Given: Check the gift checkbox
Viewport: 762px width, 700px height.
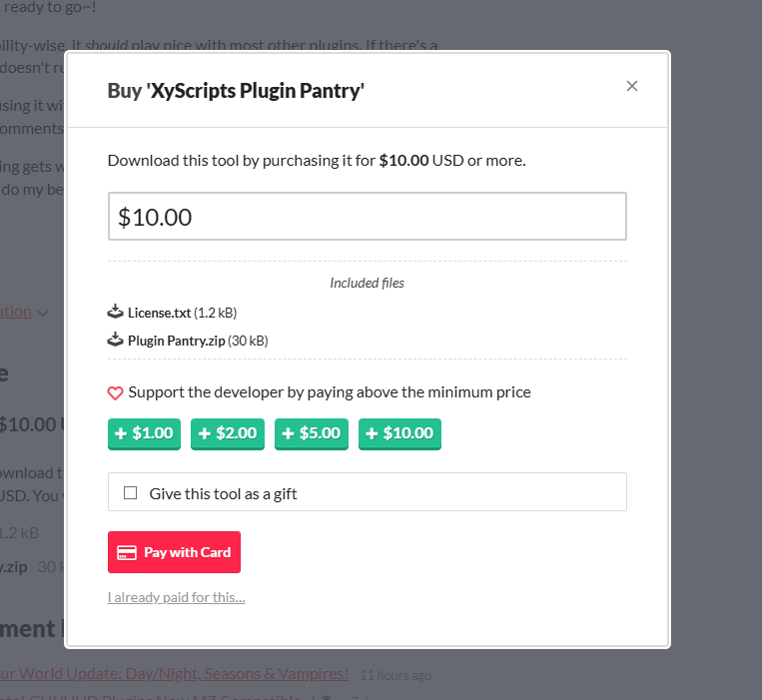Looking at the screenshot, I should 130,493.
